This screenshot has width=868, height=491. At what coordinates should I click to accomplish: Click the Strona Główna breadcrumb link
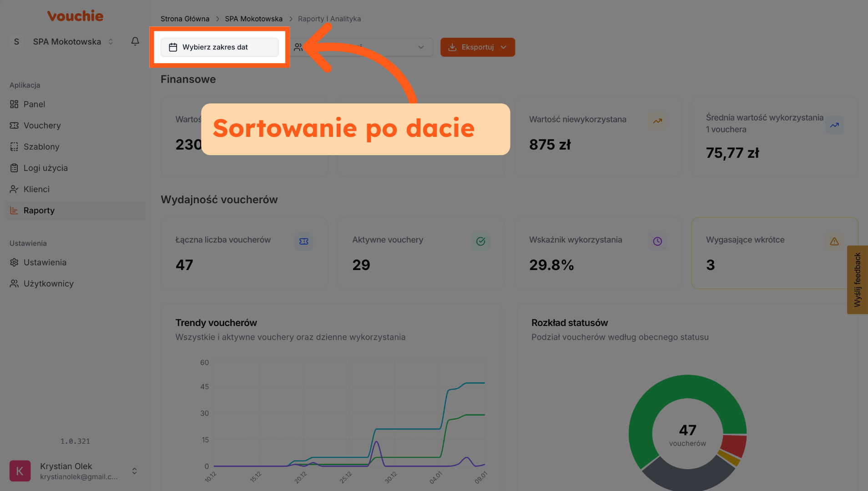click(185, 19)
